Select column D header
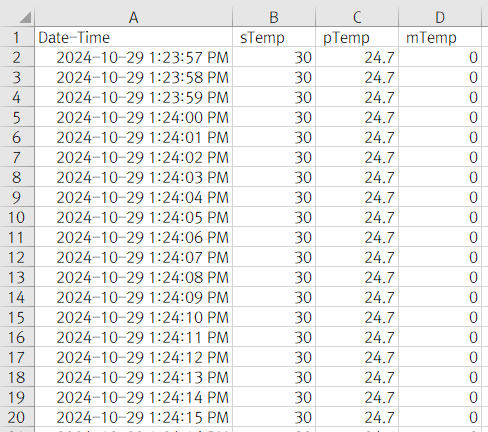The width and height of the screenshot is (488, 432). [440, 17]
